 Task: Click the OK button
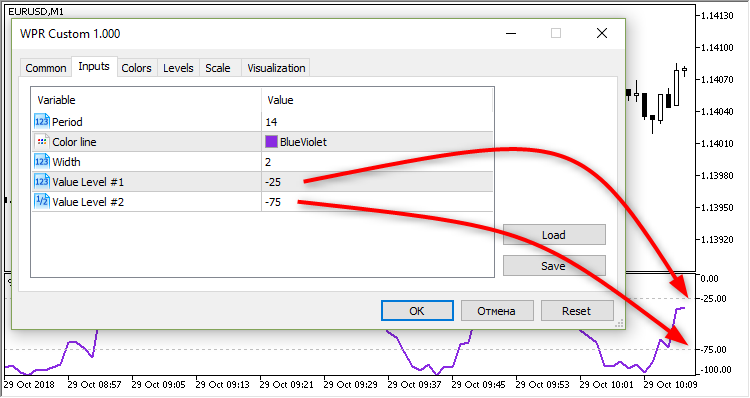[x=417, y=311]
